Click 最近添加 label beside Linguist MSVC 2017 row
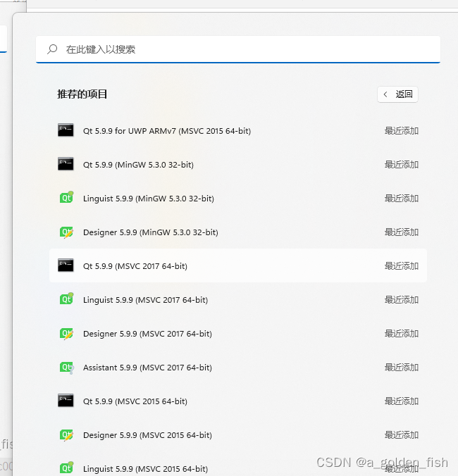This screenshot has width=458, height=476. coord(402,300)
